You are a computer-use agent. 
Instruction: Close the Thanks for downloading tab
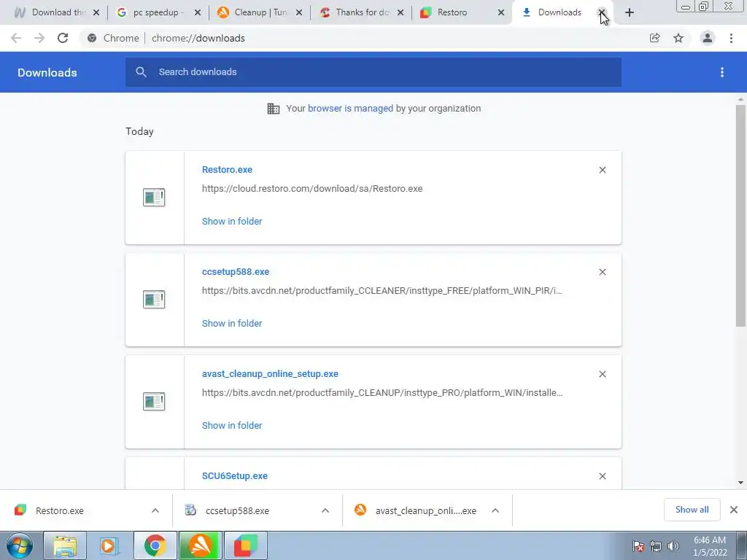400,13
